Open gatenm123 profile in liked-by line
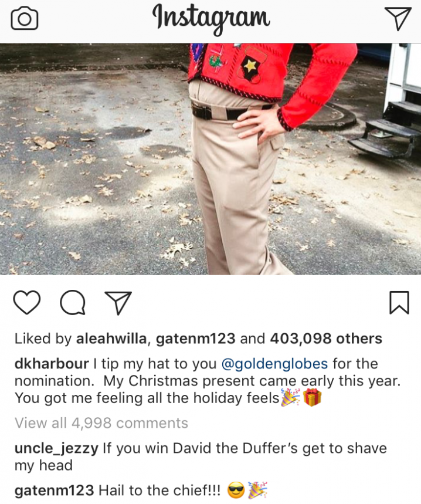The height and width of the screenshot is (504, 421). point(196,339)
